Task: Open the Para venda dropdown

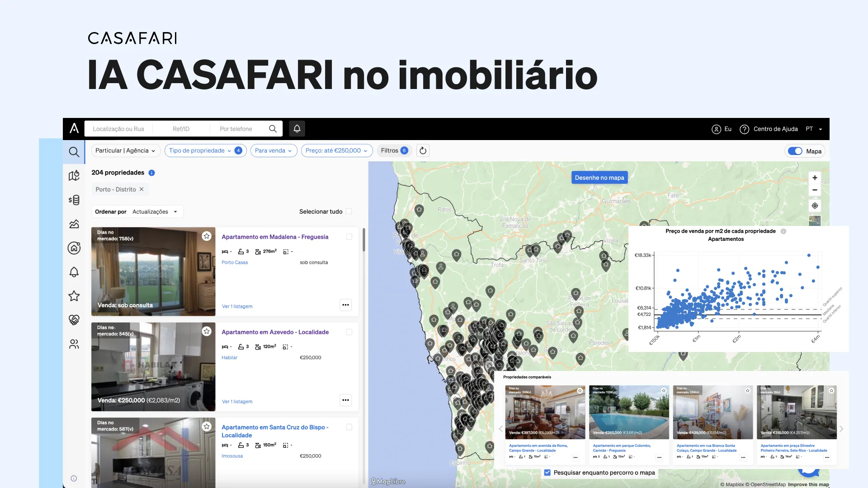Action: click(274, 151)
